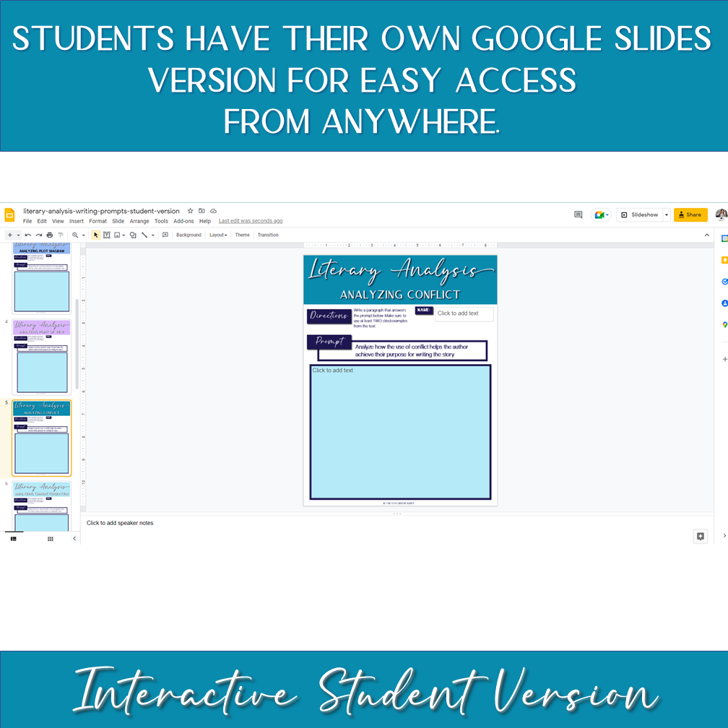This screenshot has width=728, height=728.
Task: Expand the Layout dropdown
Action: [x=217, y=235]
